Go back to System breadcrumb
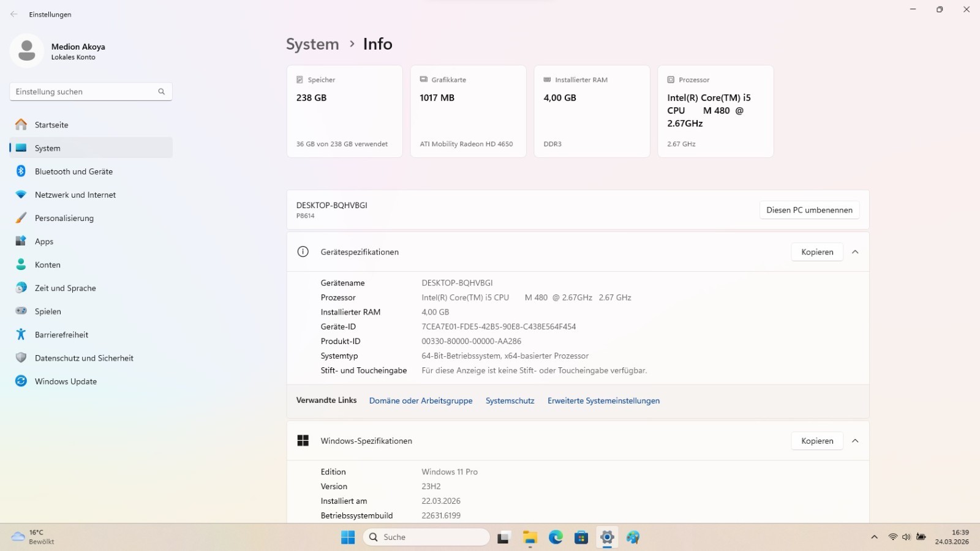Viewport: 980px width, 551px height. click(312, 44)
